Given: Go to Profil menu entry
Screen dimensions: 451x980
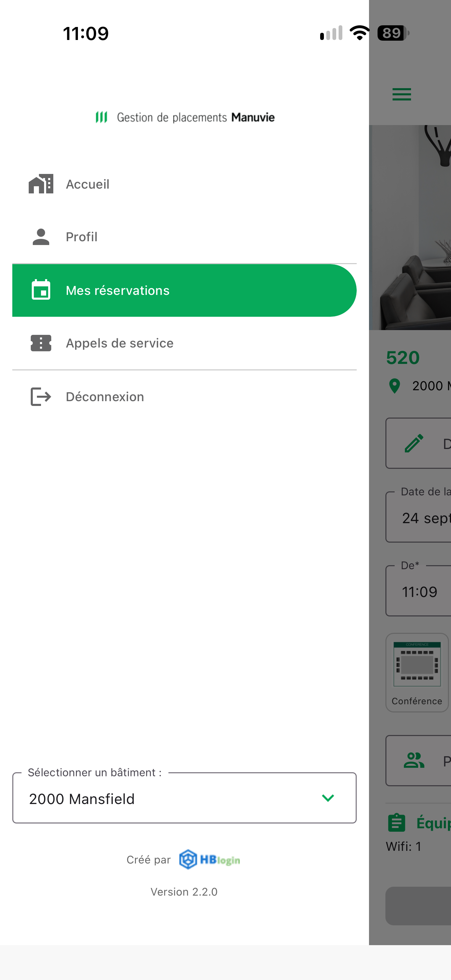Looking at the screenshot, I should click(x=184, y=237).
